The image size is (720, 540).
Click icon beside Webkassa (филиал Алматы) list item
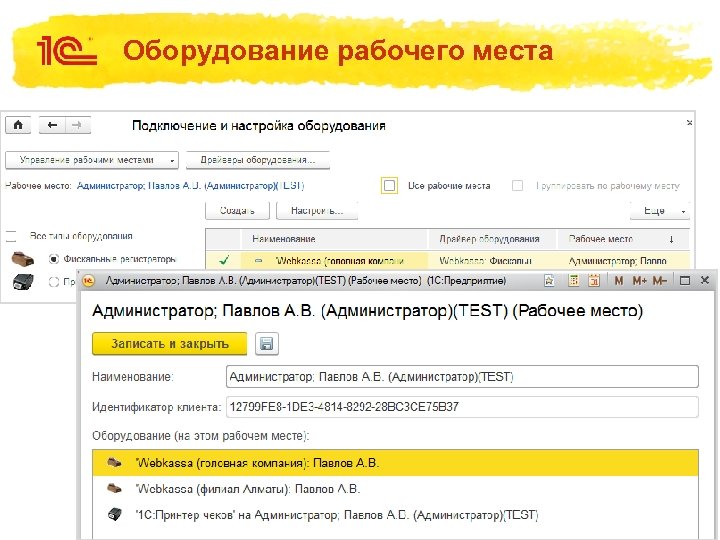(x=114, y=488)
